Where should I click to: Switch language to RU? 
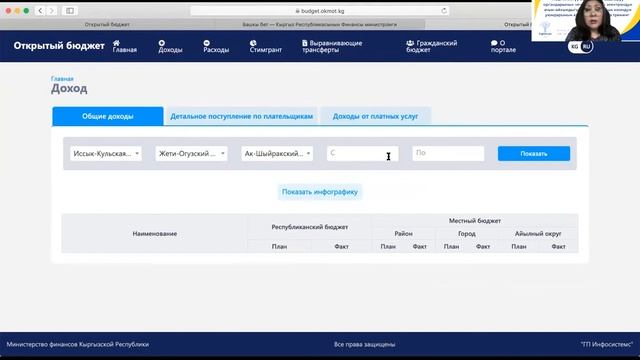click(x=587, y=47)
